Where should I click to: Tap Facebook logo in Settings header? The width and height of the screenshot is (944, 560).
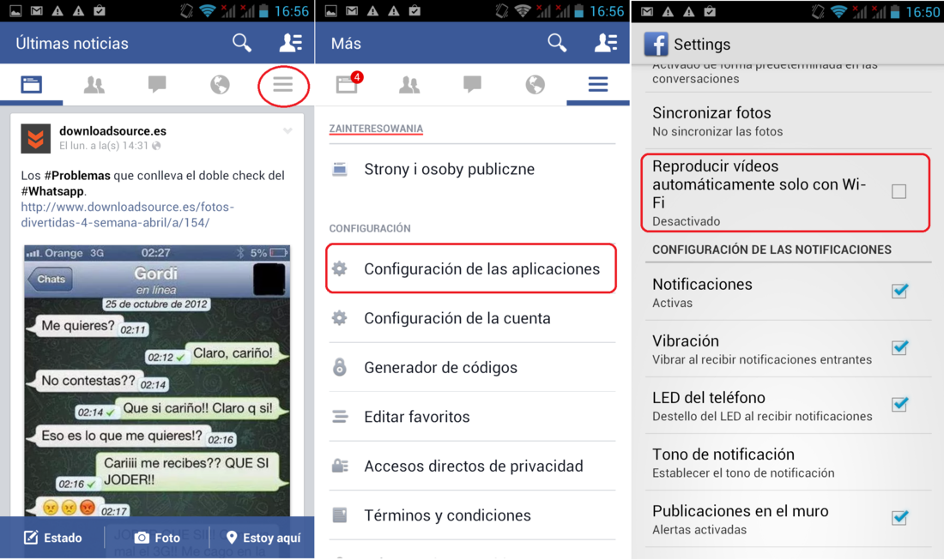coord(657,44)
